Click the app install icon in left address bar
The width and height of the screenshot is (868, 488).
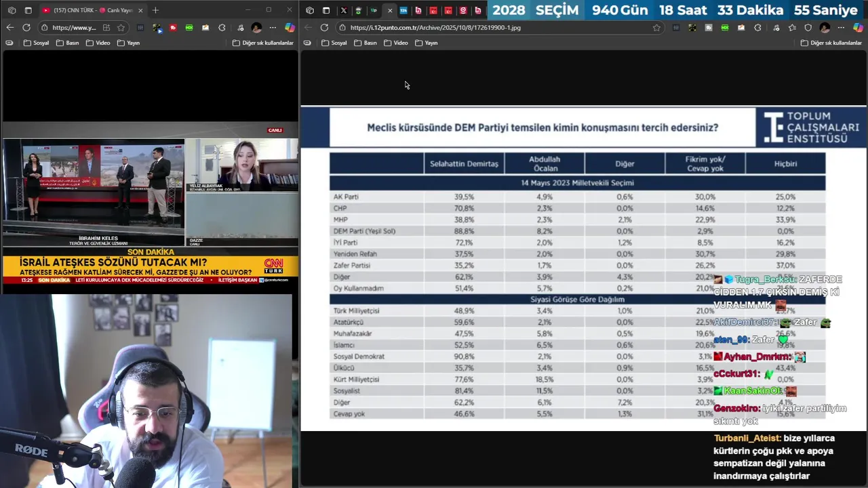click(106, 28)
